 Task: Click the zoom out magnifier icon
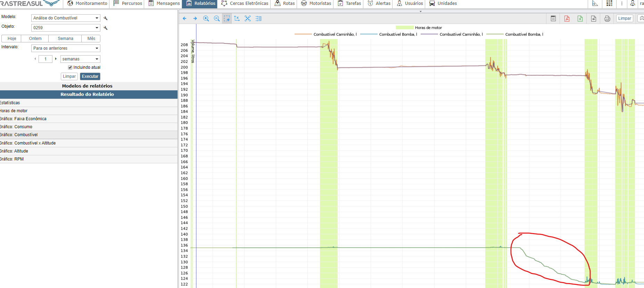(x=217, y=19)
